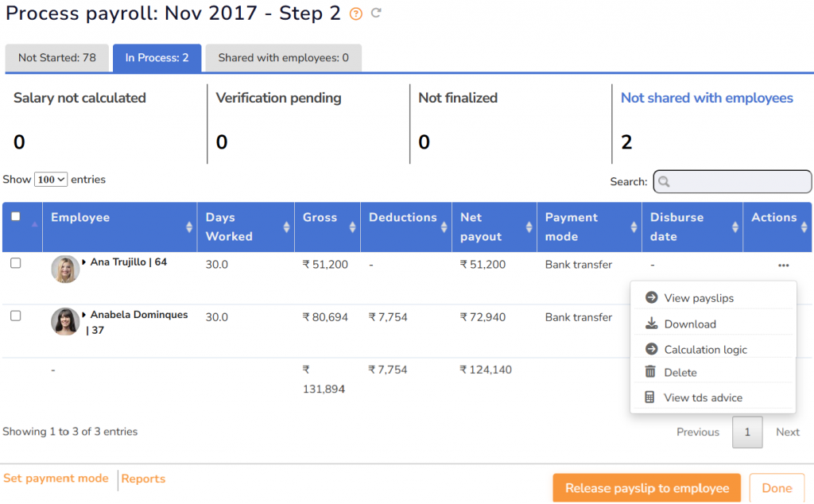
Task: Click calculator icon for View tds advice
Action: (650, 397)
